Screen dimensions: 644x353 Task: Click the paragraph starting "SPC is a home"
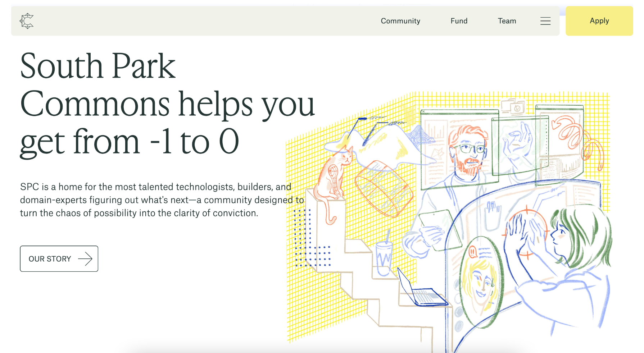pyautogui.click(x=162, y=200)
